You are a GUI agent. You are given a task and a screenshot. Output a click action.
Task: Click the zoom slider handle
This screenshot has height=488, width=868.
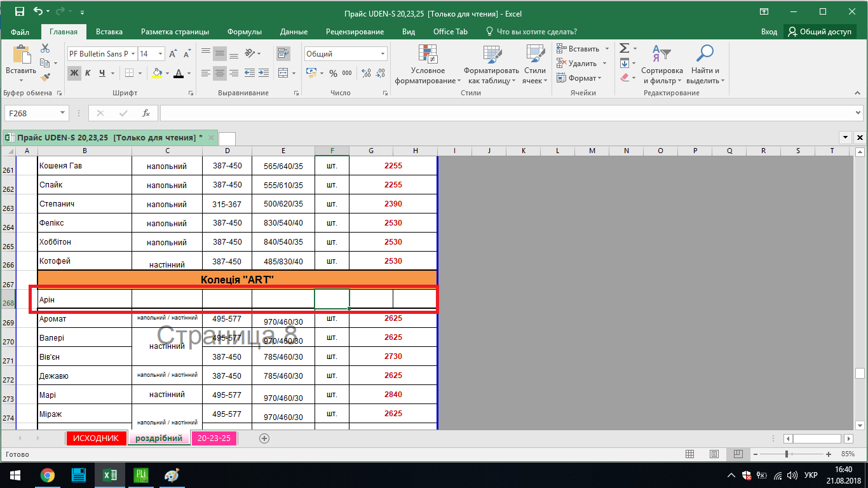pos(787,454)
